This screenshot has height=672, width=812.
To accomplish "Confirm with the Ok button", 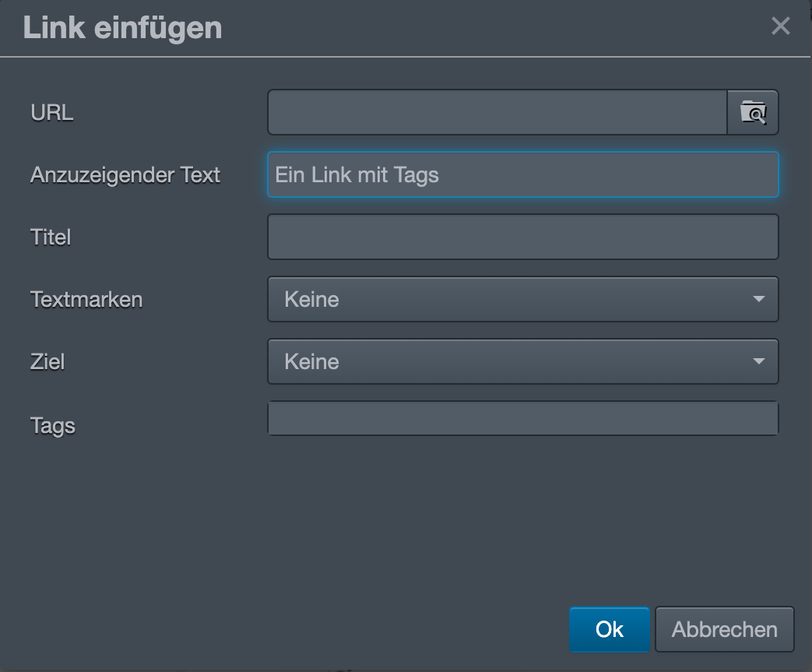I will [x=610, y=629].
